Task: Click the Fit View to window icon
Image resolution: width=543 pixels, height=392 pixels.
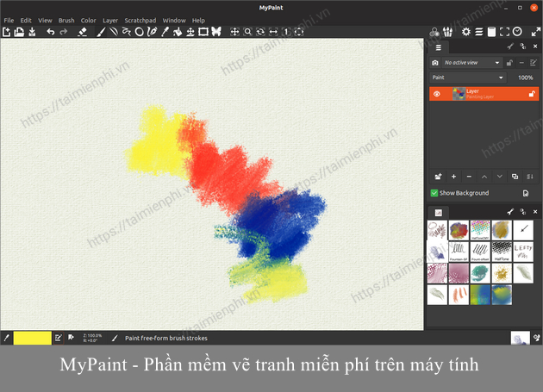Action: (x=299, y=32)
